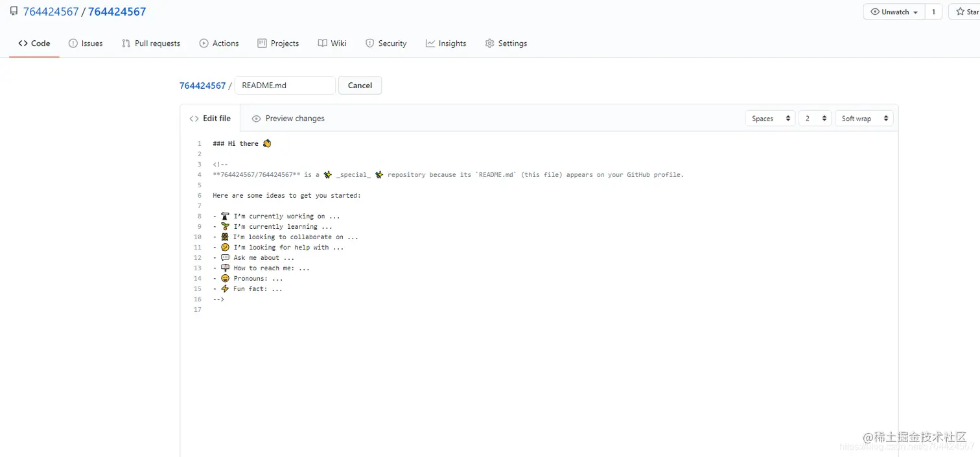Click the README.md filename input field
980x457 pixels.
(x=285, y=86)
